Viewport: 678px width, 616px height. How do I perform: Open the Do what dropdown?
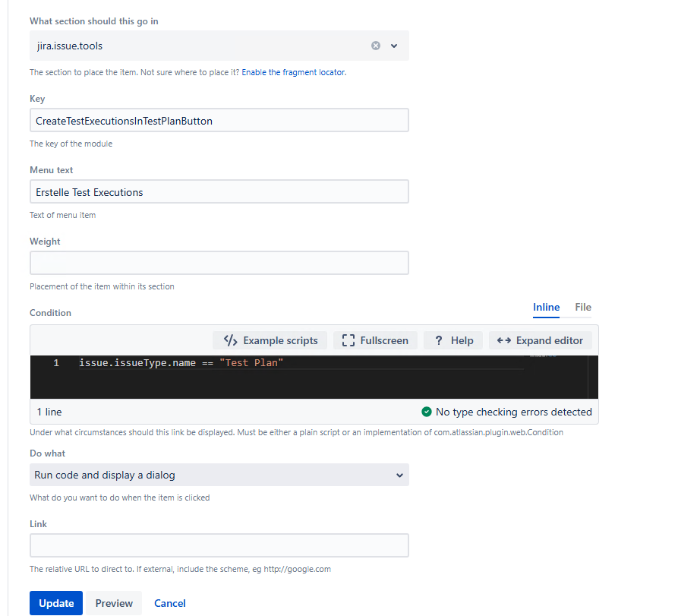219,475
